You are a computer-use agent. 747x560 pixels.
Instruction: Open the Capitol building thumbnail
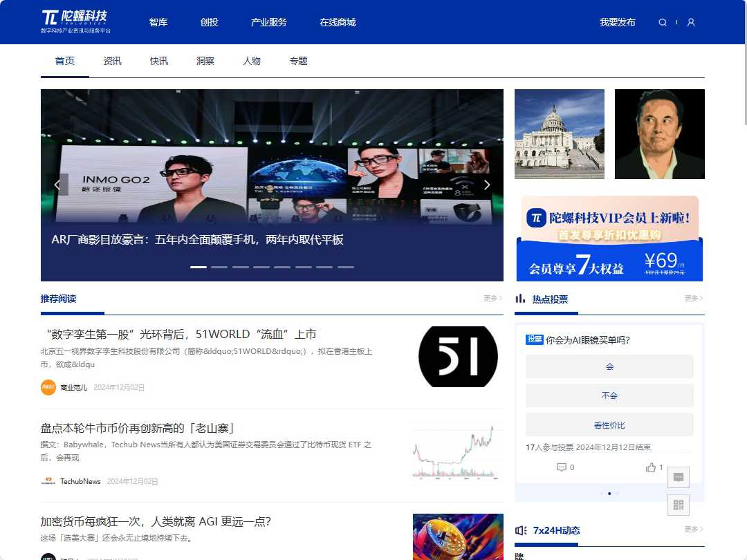click(x=560, y=134)
